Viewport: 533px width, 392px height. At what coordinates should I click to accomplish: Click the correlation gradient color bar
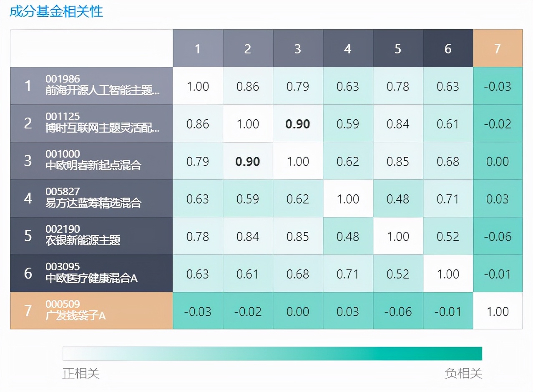(x=272, y=354)
